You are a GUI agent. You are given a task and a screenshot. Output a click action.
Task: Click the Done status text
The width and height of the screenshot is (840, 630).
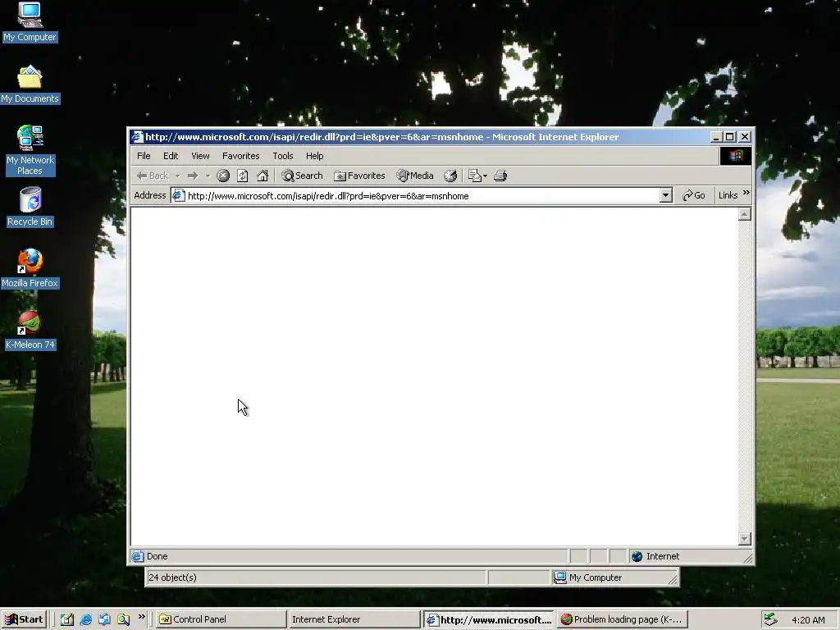(157, 557)
